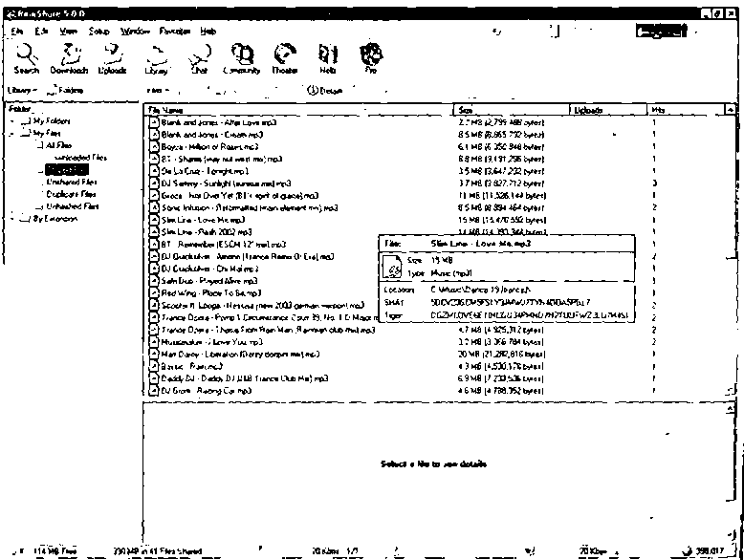Select All Files in the folder tree
The image size is (744, 560).
[x=59, y=145]
